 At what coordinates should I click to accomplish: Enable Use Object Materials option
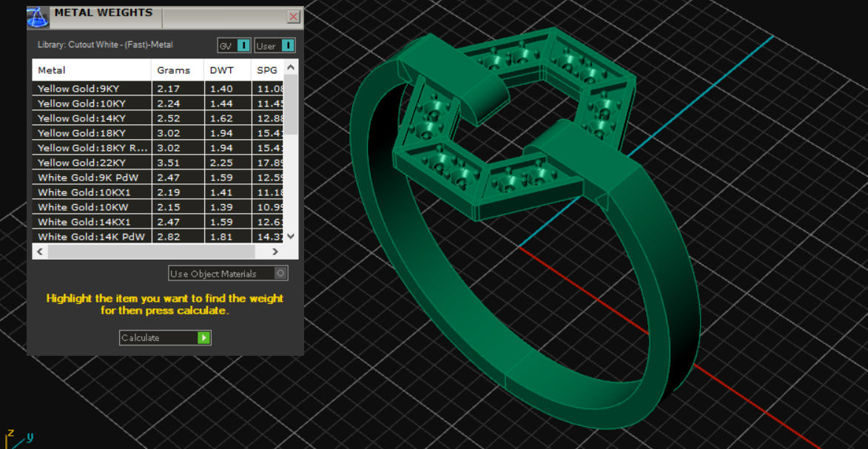280,273
